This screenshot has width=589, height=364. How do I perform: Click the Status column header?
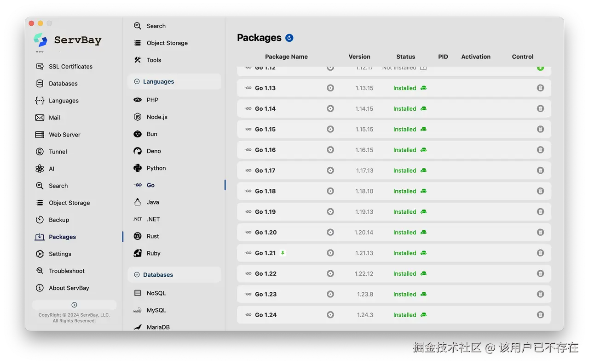pos(405,57)
